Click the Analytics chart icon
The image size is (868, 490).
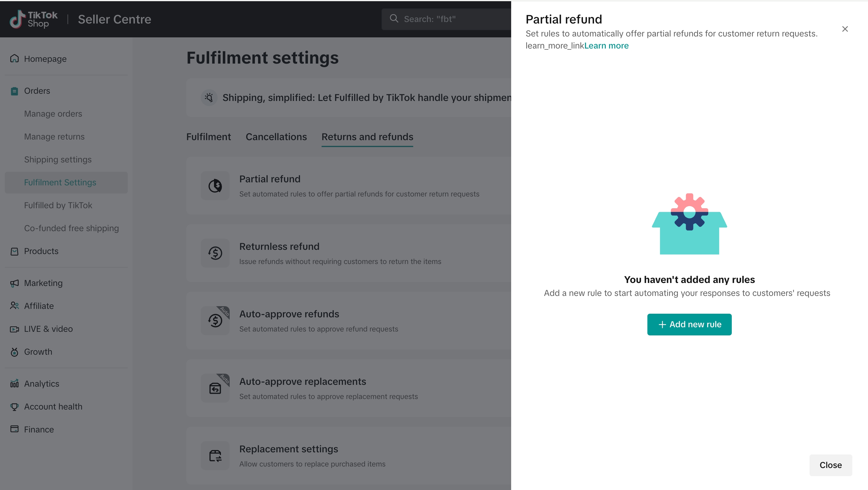coord(14,384)
